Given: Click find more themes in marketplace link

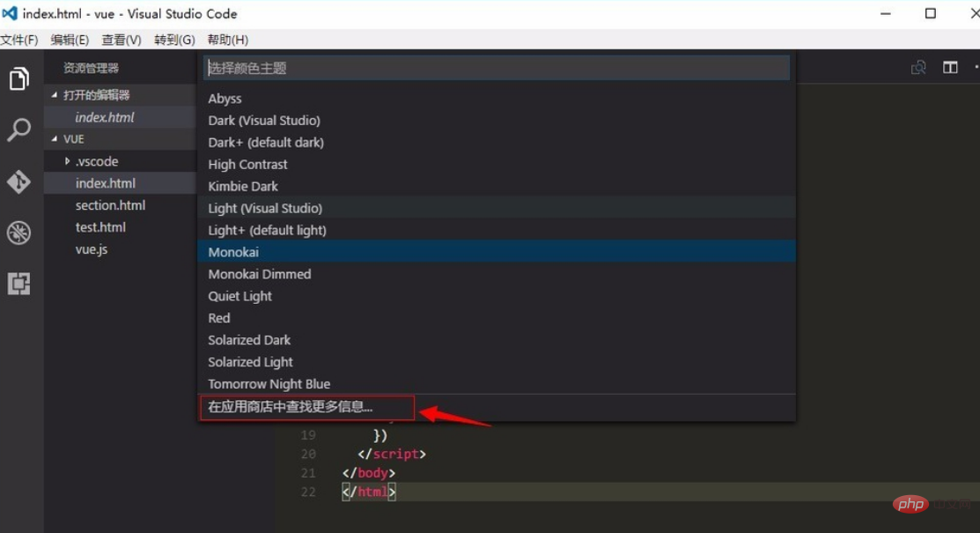Looking at the screenshot, I should (x=291, y=407).
